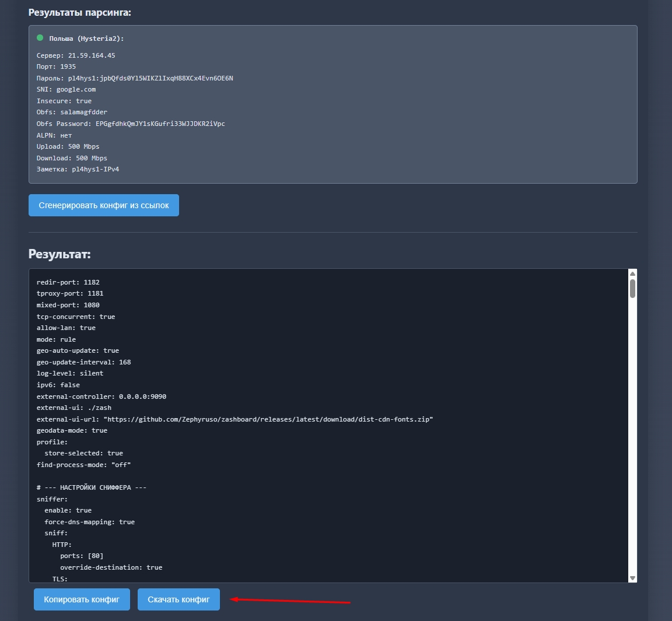This screenshot has height=621, width=672.
Task: Click the override-destination: true line
Action: (x=111, y=567)
